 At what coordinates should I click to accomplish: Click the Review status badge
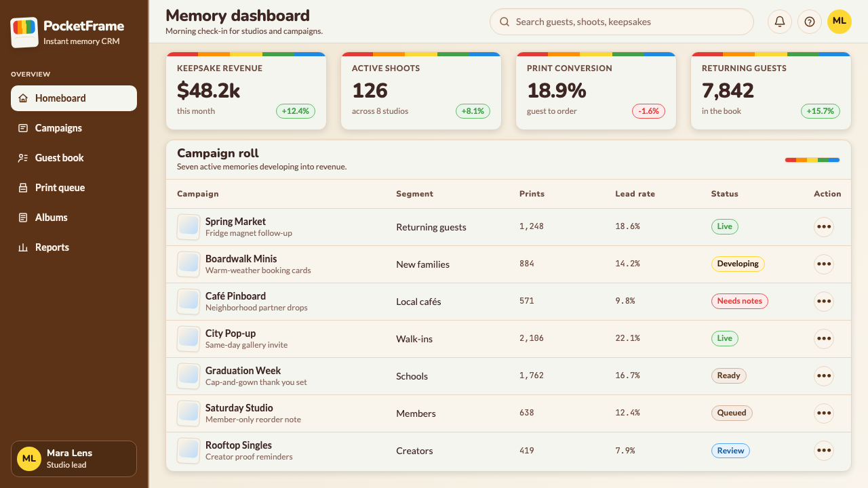tap(730, 450)
